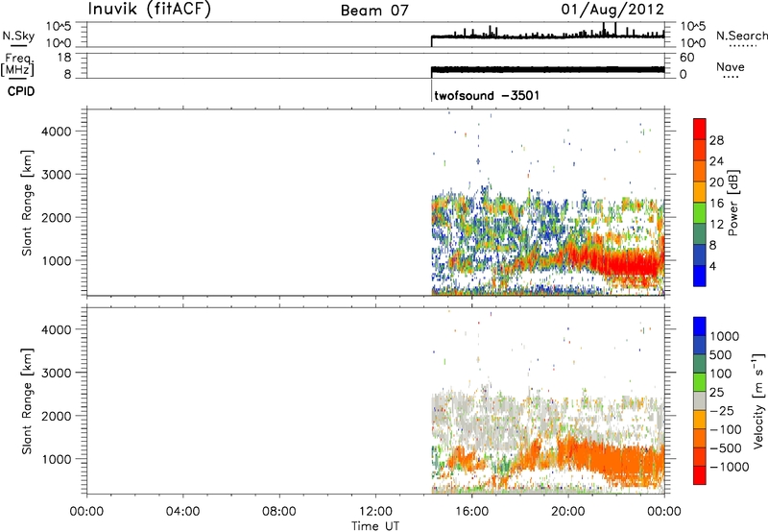Click the '28' tick on the power colorbar
Viewport: 768px width, 532px height.
pyautogui.click(x=716, y=140)
